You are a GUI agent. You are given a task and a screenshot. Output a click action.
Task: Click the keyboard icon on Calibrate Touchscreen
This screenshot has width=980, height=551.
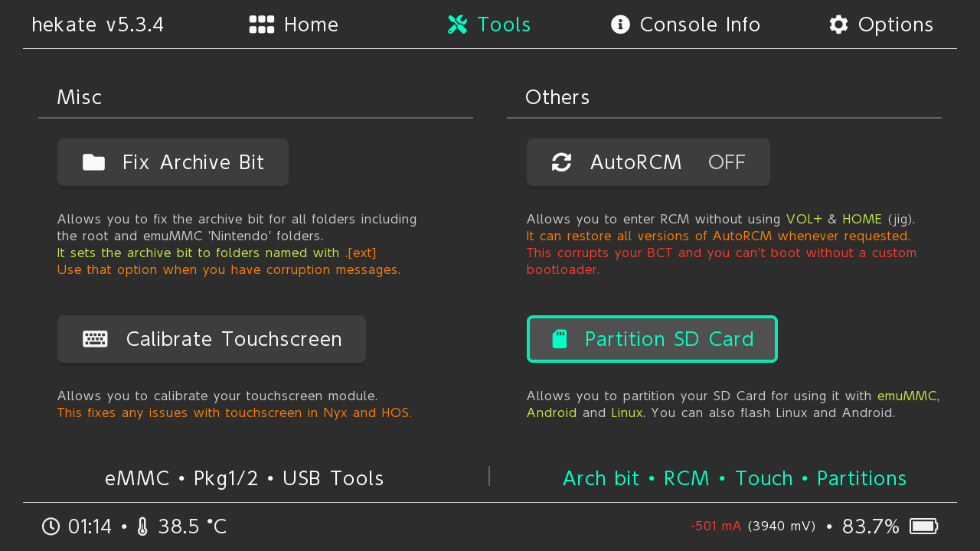[95, 338]
